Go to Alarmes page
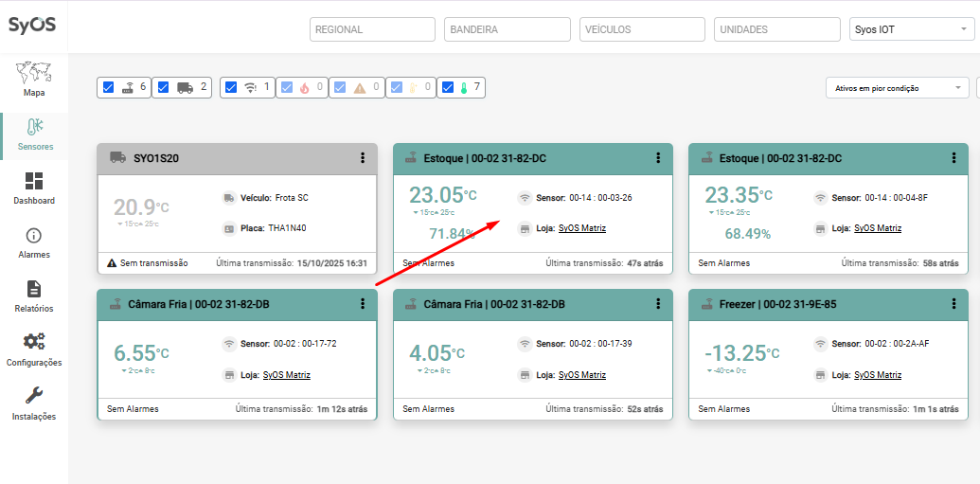This screenshot has width=980, height=484. (x=33, y=242)
